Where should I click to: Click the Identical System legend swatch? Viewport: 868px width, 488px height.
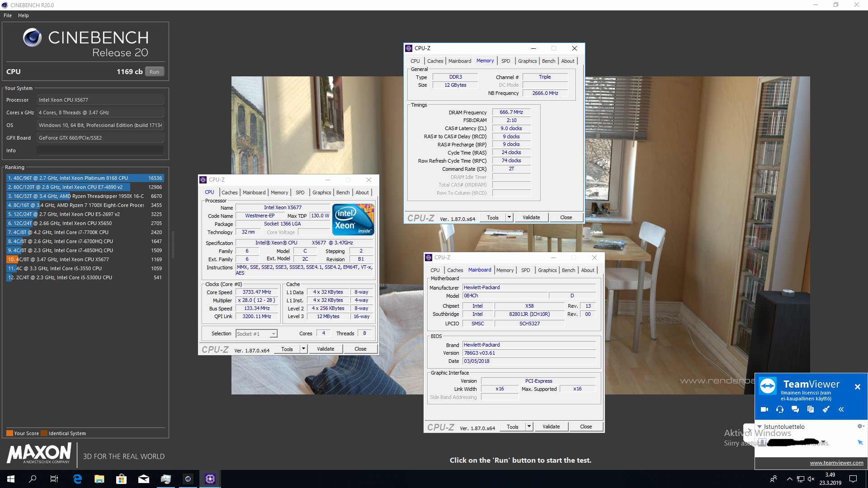point(44,433)
